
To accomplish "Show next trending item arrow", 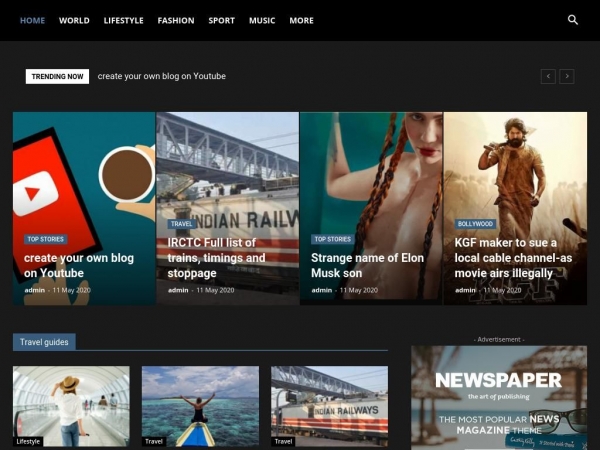I will 567,76.
